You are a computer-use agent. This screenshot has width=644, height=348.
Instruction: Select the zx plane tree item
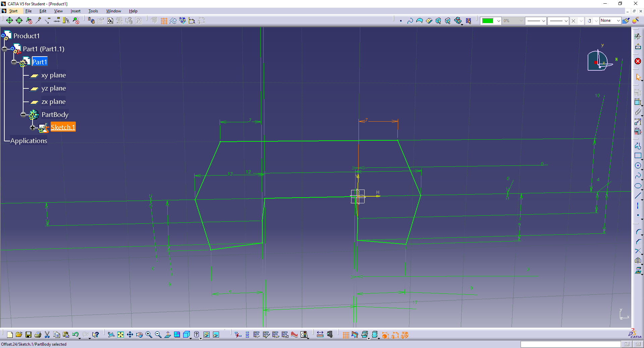tap(54, 101)
